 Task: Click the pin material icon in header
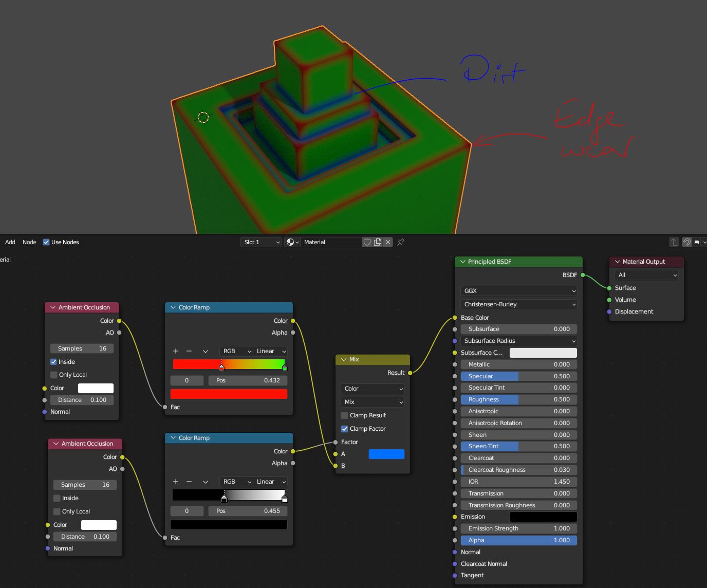[401, 242]
